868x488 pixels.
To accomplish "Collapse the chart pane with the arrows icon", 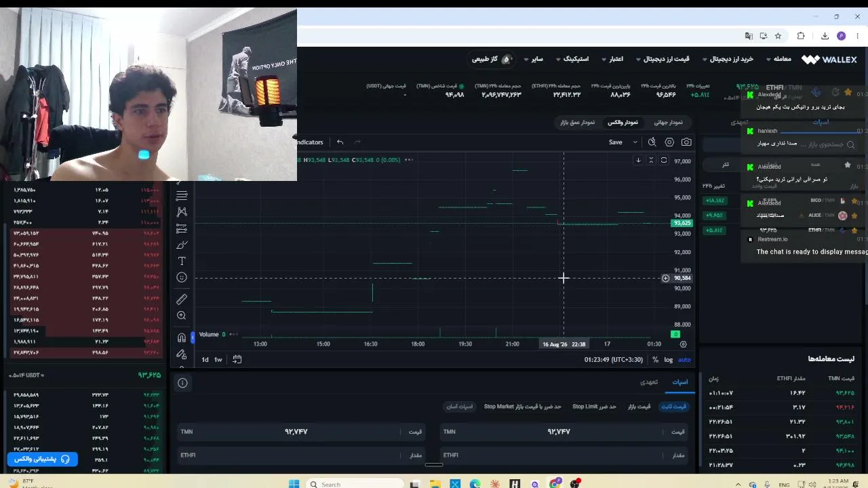I will point(651,161).
